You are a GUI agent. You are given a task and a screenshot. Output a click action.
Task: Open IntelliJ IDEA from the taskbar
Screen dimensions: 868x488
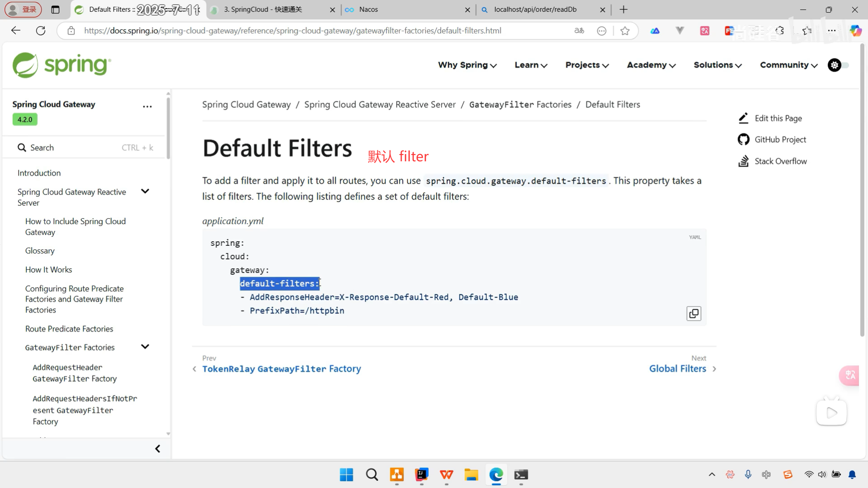(421, 474)
